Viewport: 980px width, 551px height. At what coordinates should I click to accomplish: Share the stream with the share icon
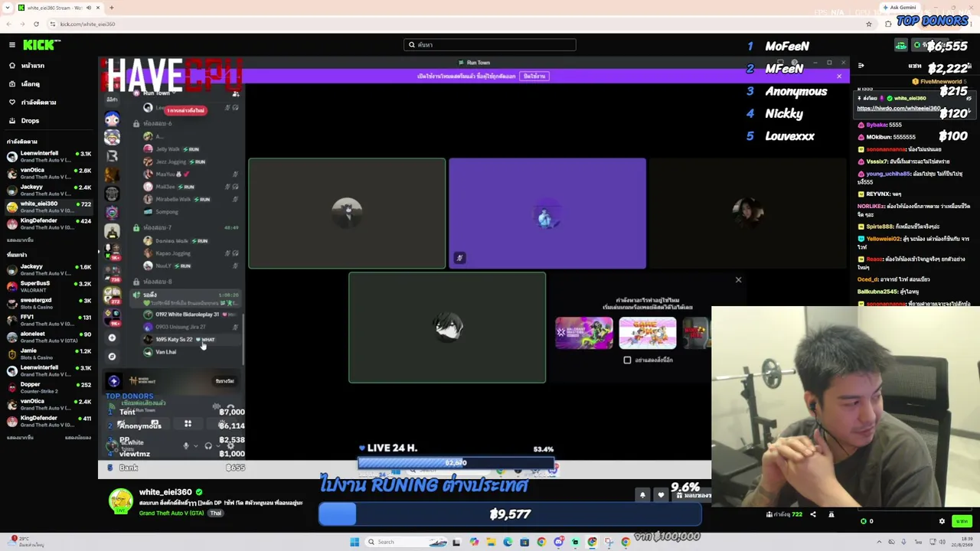[813, 514]
